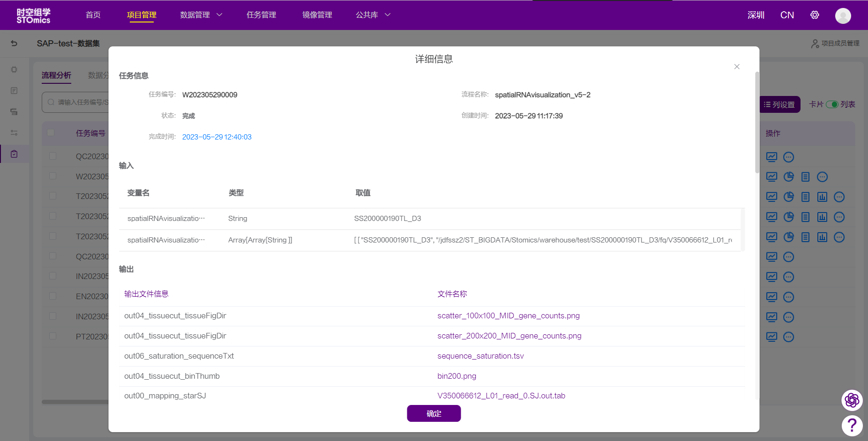Open the sequence_saturation.tsv file link
Screen dimensions: 868x441
(480, 356)
